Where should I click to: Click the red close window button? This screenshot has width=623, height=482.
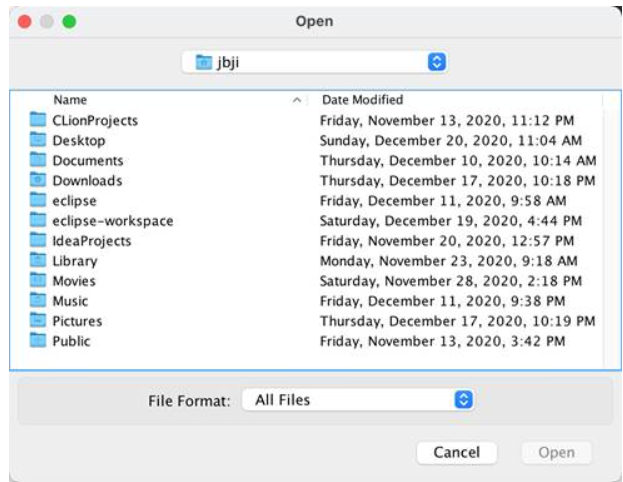25,21
